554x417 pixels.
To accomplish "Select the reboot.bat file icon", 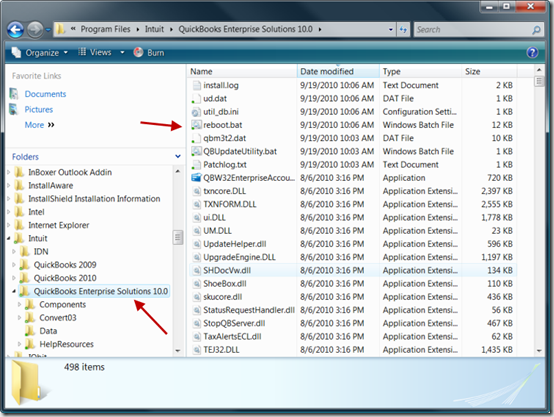I will 196,125.
